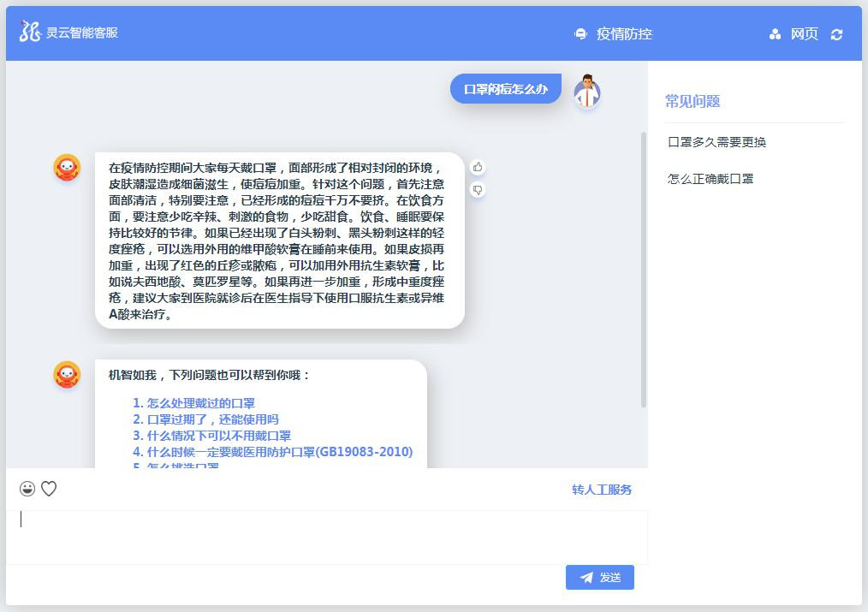
Task: Click the chat area vertical scrollbar
Action: 644,270
